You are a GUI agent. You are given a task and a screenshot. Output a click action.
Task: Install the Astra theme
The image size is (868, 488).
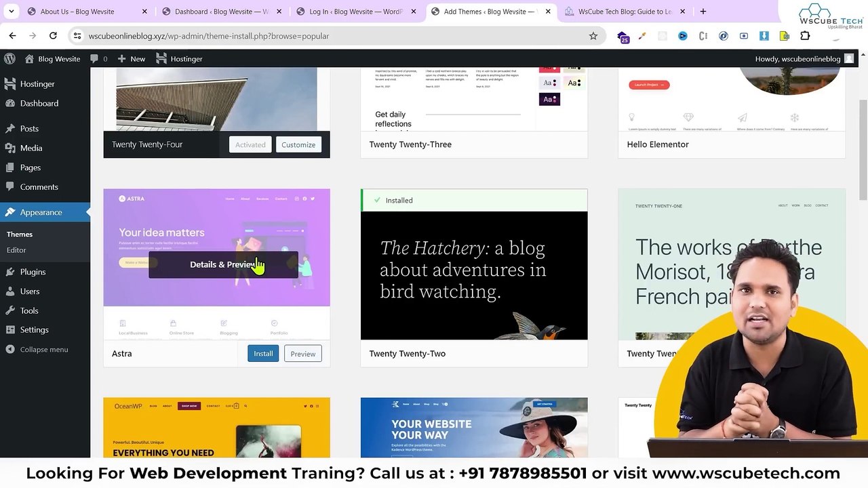263,354
